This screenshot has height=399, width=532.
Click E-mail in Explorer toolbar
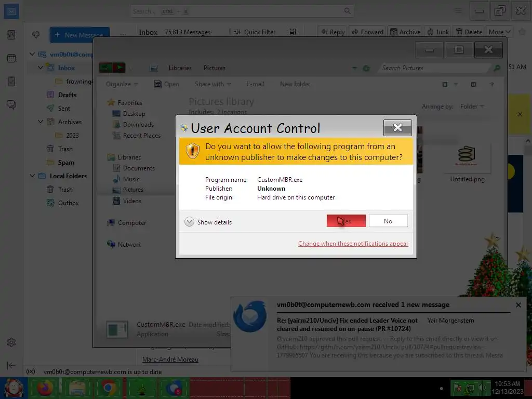click(255, 84)
